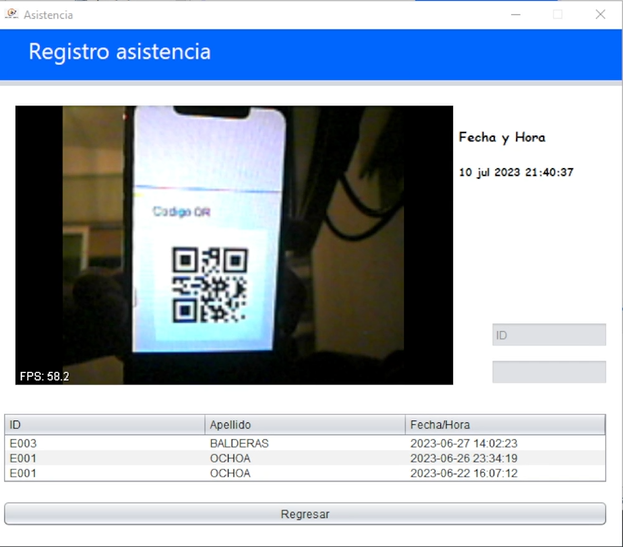The height and width of the screenshot is (547, 623).
Task: Sort table by Apellido column header
Action: [x=305, y=425]
